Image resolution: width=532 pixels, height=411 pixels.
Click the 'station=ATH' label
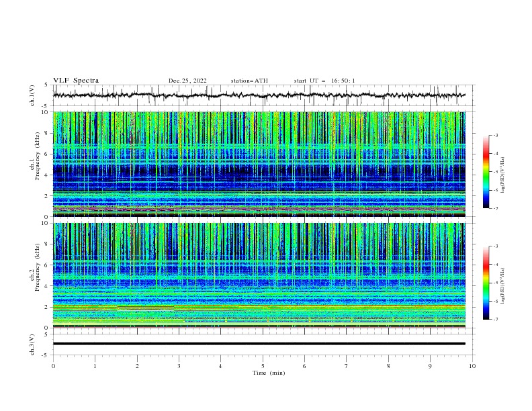click(x=249, y=81)
